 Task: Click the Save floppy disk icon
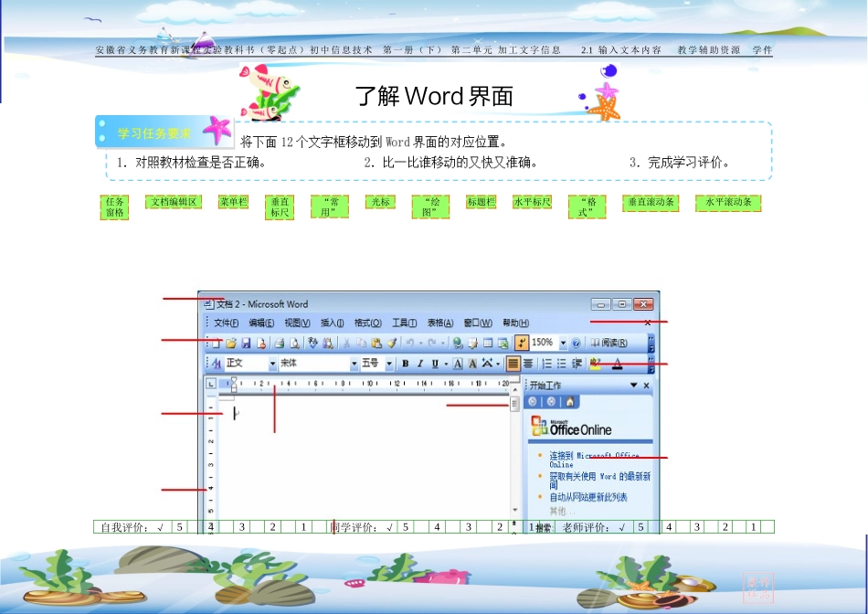point(246,344)
